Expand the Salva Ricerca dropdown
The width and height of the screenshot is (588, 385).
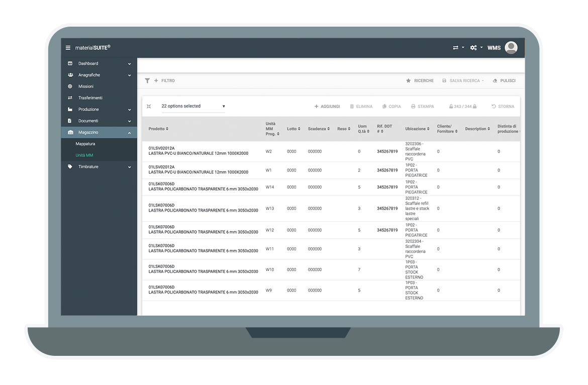pos(463,80)
